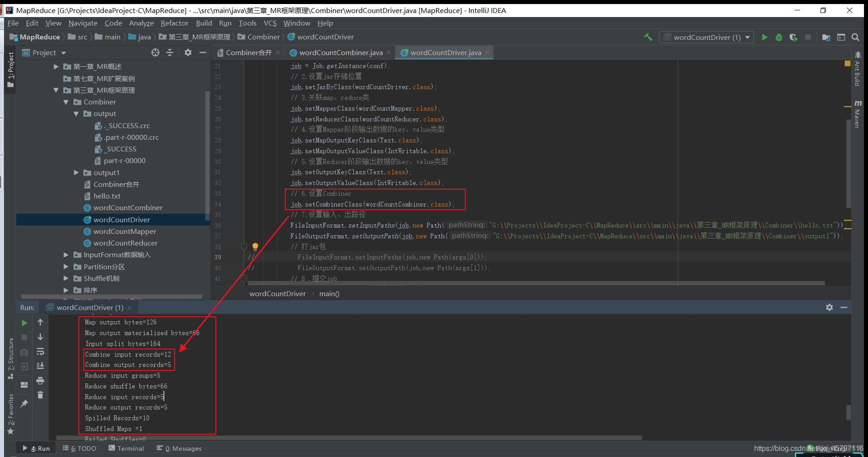Pin the Run tab

[25, 403]
